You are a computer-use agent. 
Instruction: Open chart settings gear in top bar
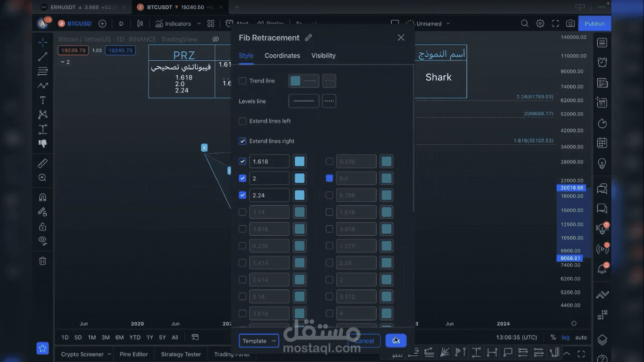pyautogui.click(x=540, y=24)
